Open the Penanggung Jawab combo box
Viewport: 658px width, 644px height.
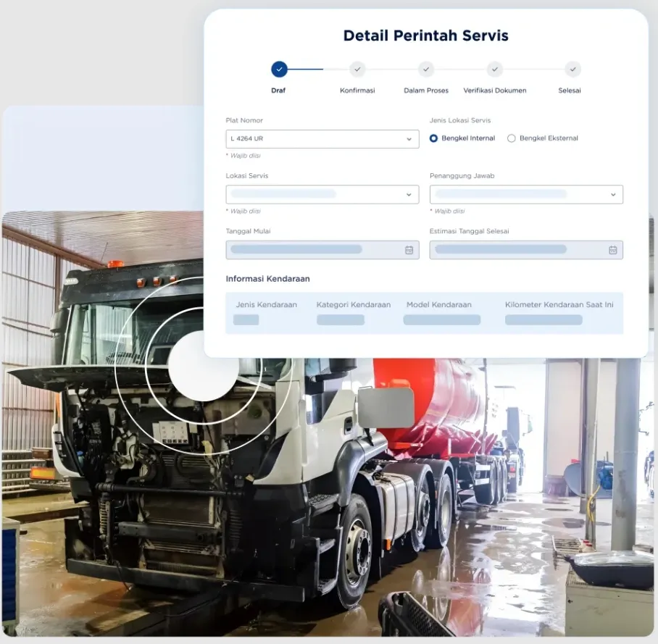click(x=526, y=195)
